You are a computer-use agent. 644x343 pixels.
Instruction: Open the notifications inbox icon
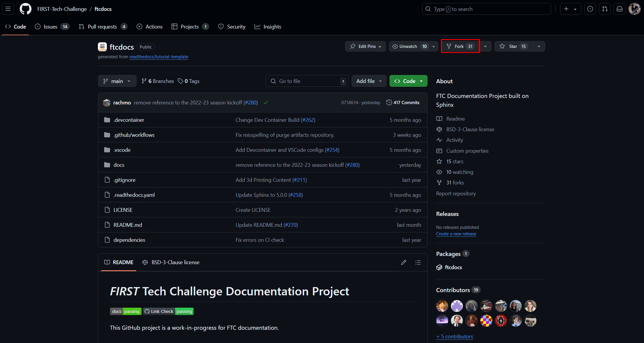(620, 9)
